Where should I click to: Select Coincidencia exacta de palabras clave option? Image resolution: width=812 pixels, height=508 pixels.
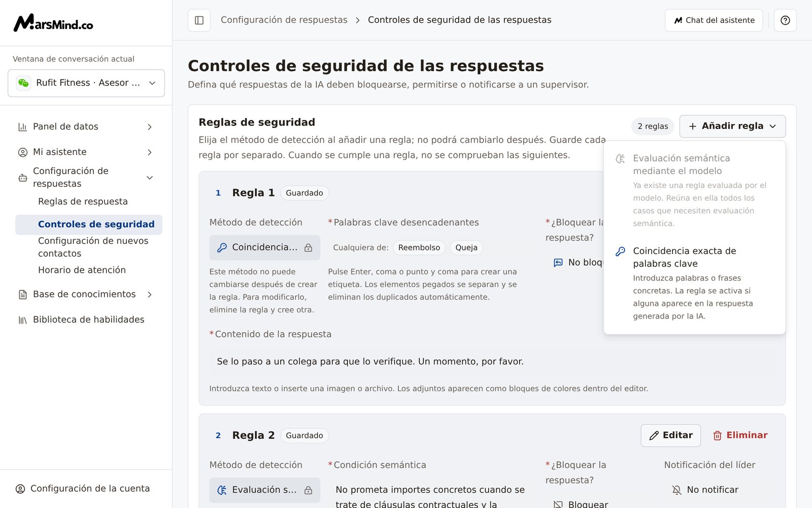click(694, 283)
